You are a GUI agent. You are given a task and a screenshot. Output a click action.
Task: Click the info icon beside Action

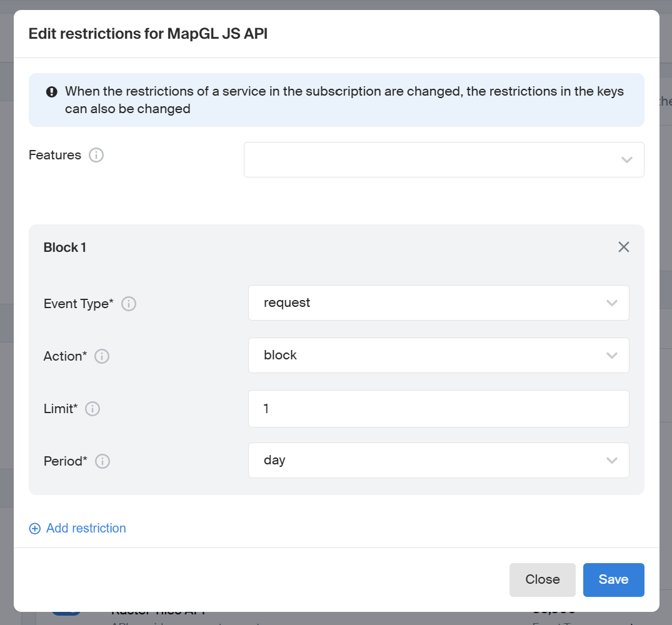pos(102,356)
